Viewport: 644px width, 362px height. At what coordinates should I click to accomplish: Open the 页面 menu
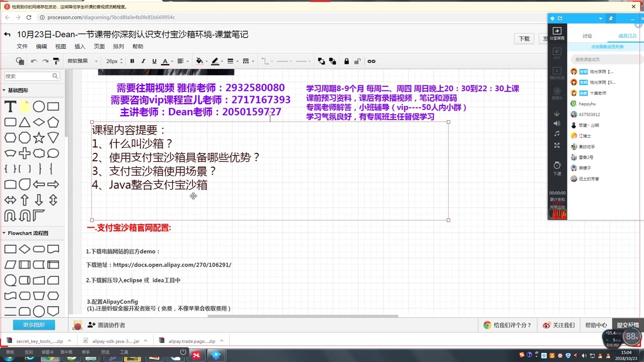coord(99,46)
